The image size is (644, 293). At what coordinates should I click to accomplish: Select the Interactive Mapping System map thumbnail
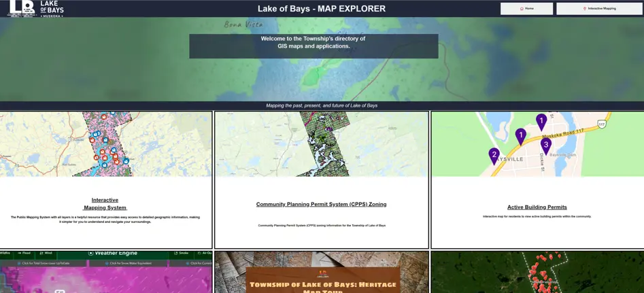click(x=106, y=144)
